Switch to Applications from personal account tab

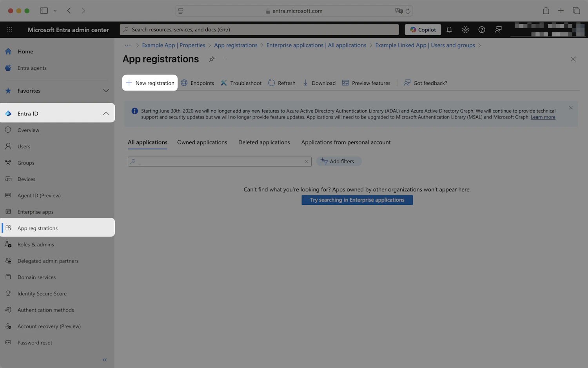pyautogui.click(x=346, y=142)
